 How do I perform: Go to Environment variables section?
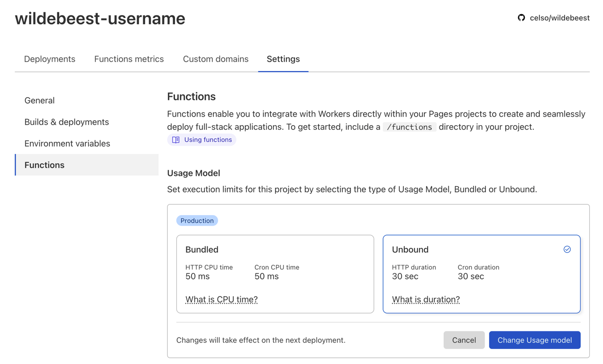point(67,144)
